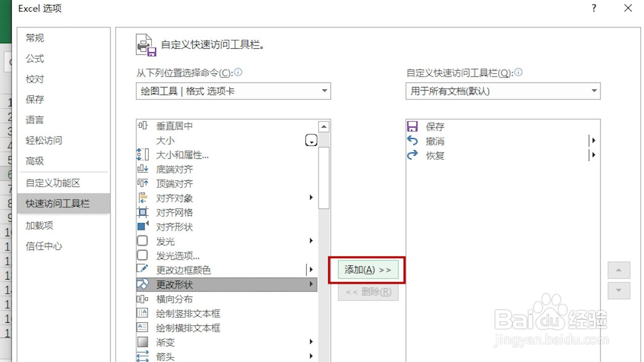Click the 删除(R) button
The image size is (644, 362).
coord(368,292)
